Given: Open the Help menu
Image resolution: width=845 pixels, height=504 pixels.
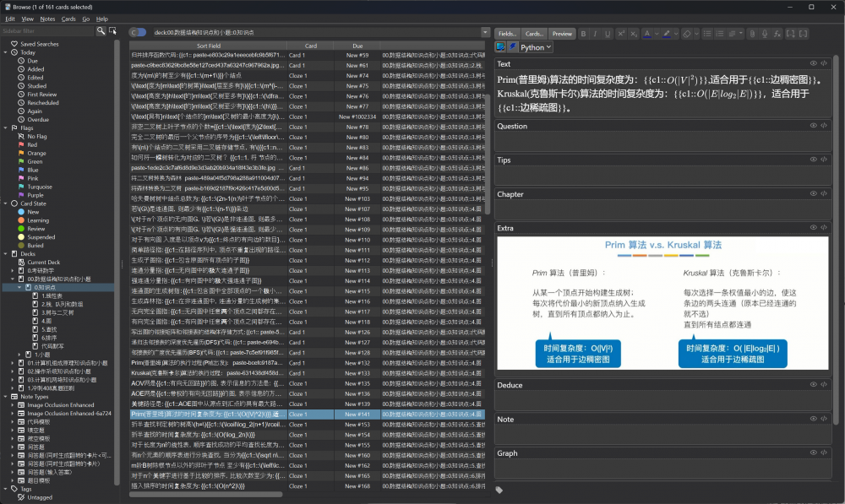Looking at the screenshot, I should (102, 19).
